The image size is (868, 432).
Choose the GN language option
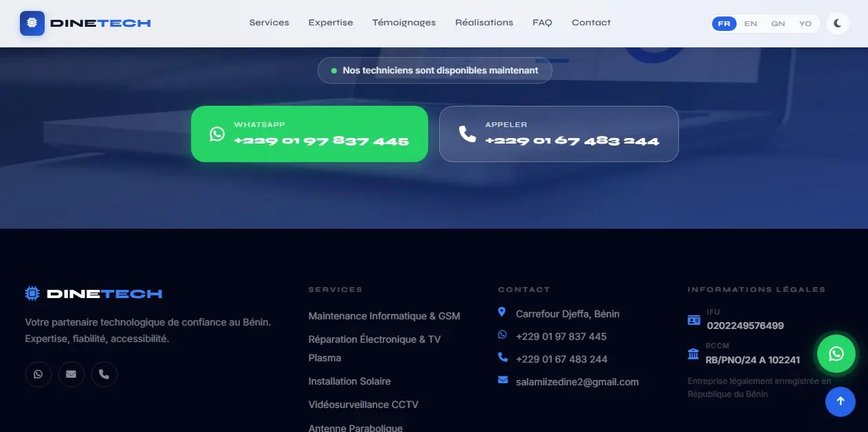[778, 23]
